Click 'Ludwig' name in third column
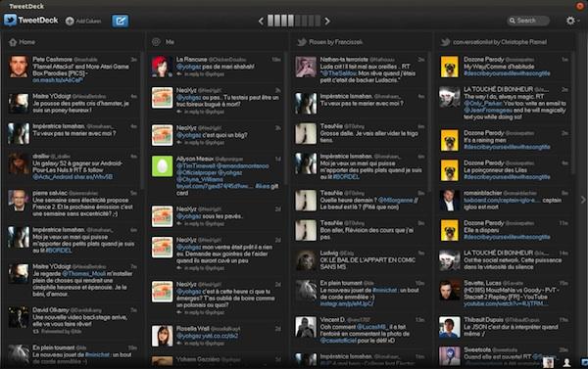This screenshot has height=369, width=588. pos(329,254)
